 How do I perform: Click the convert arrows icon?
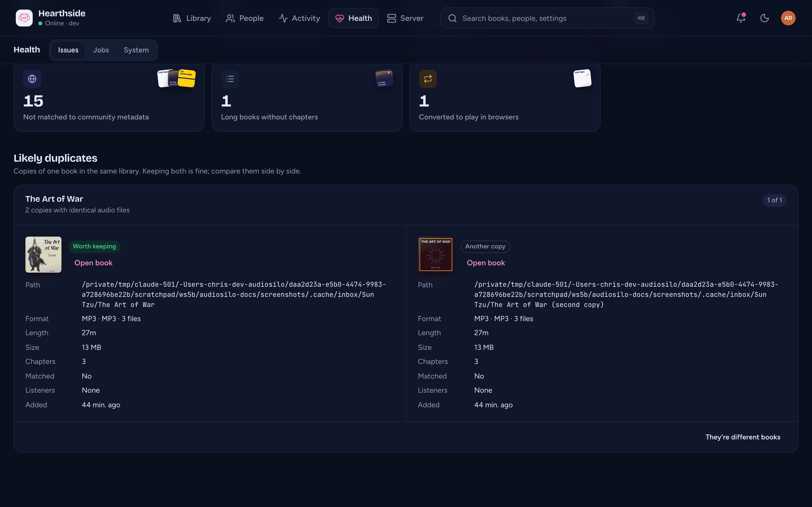click(x=428, y=79)
